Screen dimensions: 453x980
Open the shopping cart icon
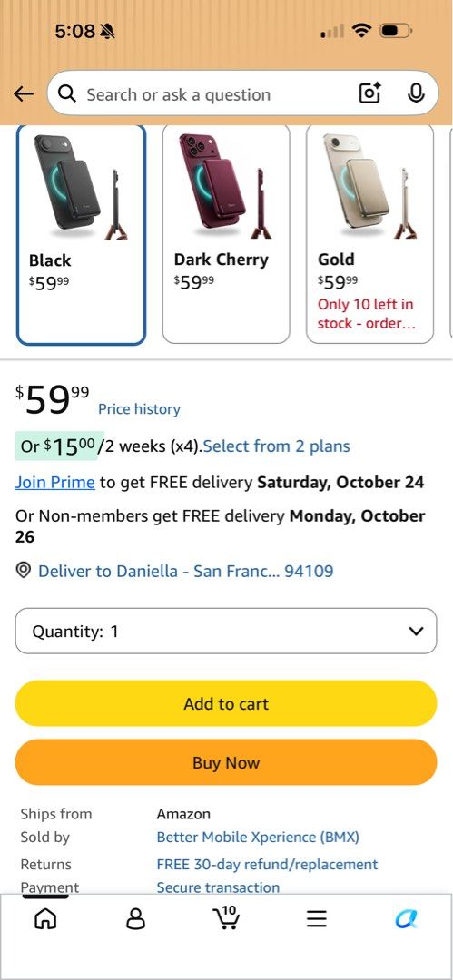(x=227, y=916)
